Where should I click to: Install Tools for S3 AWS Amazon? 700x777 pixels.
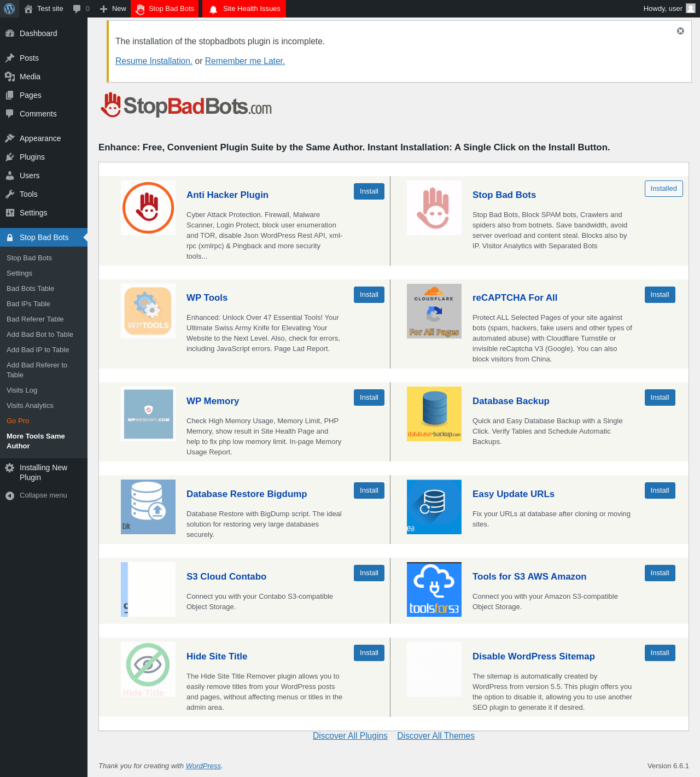coord(660,573)
